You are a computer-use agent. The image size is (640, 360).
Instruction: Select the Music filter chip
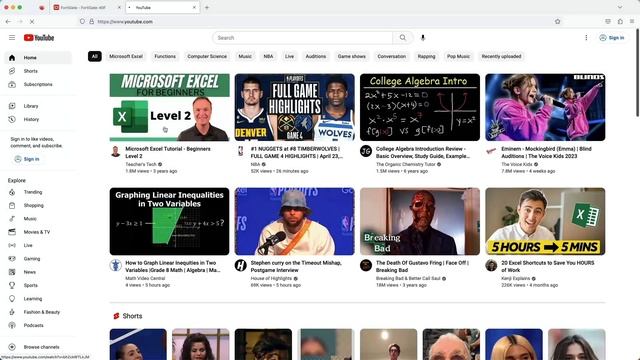coord(245,56)
